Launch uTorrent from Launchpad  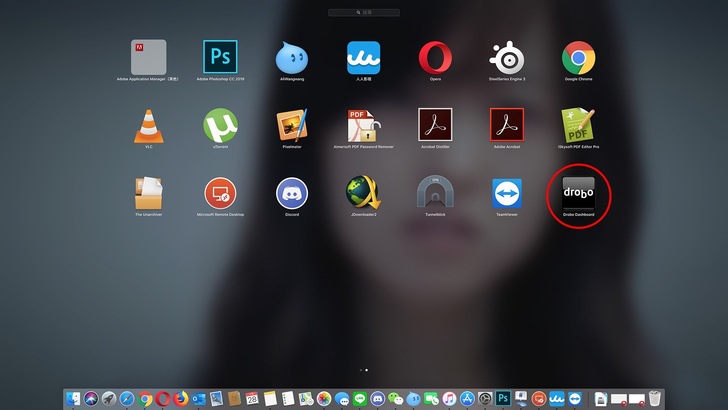[x=220, y=125]
